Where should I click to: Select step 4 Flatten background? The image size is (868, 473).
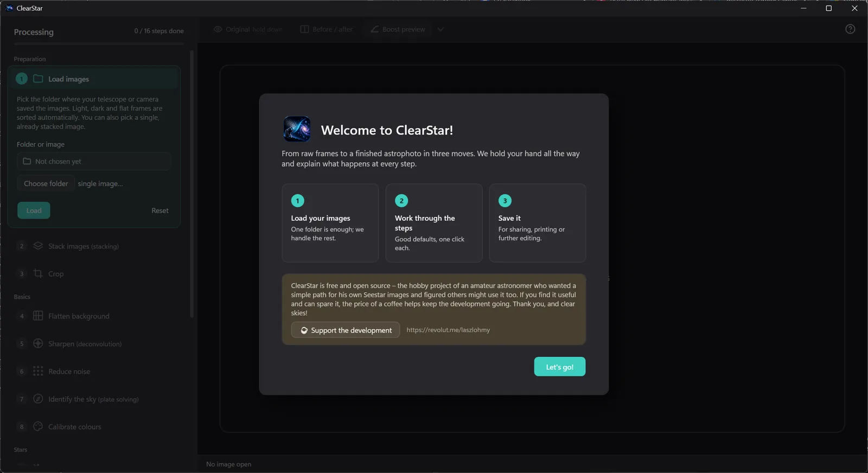coord(94,316)
